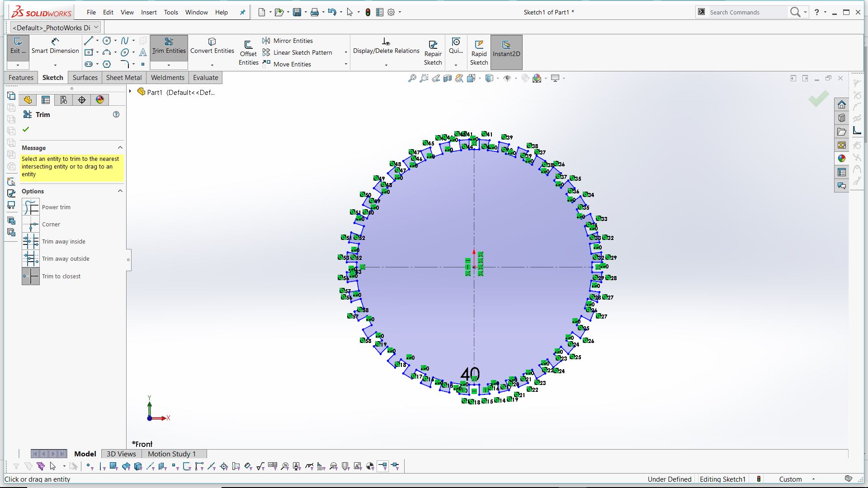This screenshot has height=488, width=868.
Task: Open Display/Delete Relations tool
Action: click(x=386, y=46)
